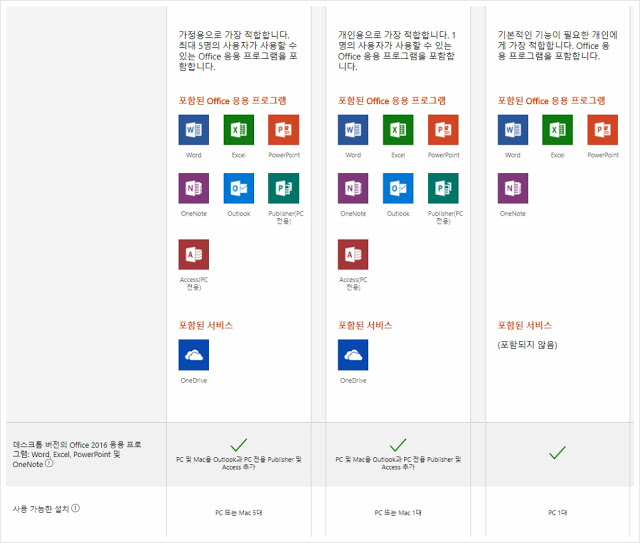Image resolution: width=640 pixels, height=543 pixels.
Task: Click the Word icon in the basic plan column
Action: tap(513, 130)
